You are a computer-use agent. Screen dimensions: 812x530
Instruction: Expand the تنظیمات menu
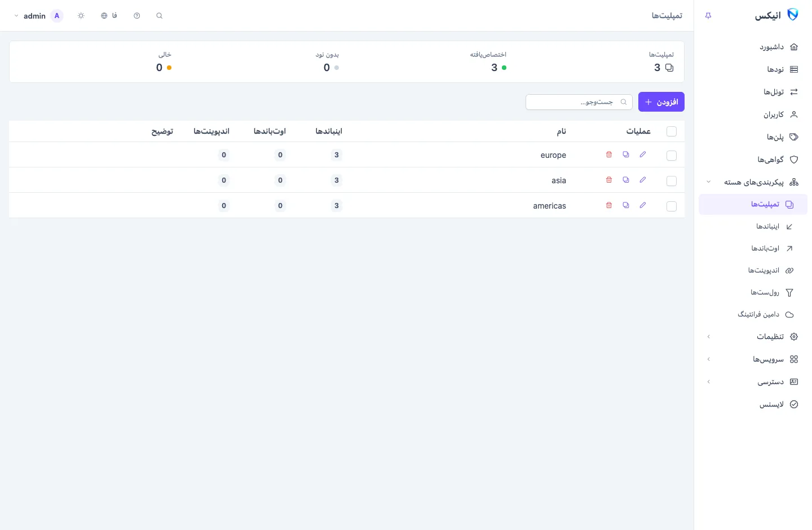[753, 337]
